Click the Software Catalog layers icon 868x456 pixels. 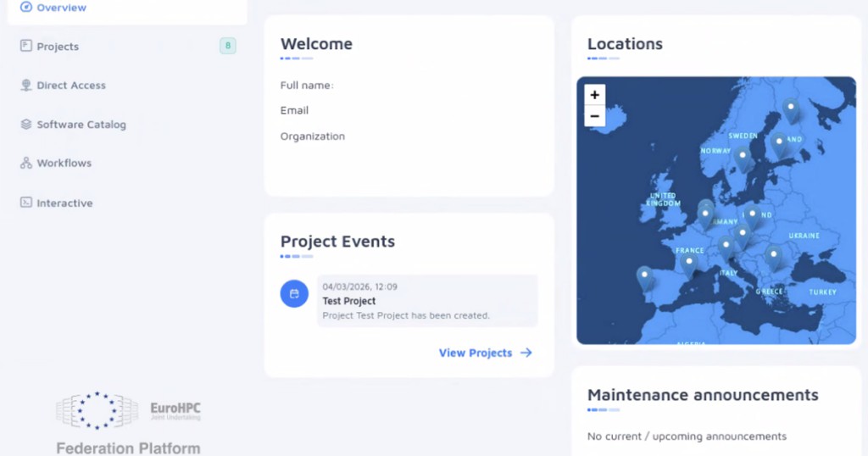(x=26, y=125)
